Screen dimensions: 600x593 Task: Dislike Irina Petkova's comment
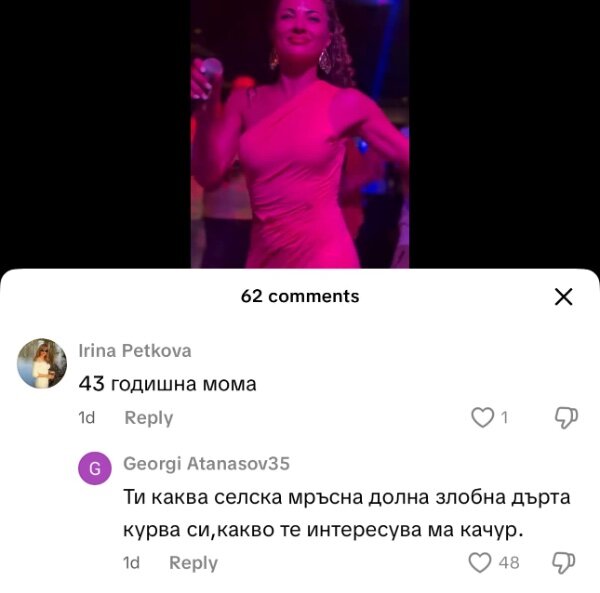point(566,417)
